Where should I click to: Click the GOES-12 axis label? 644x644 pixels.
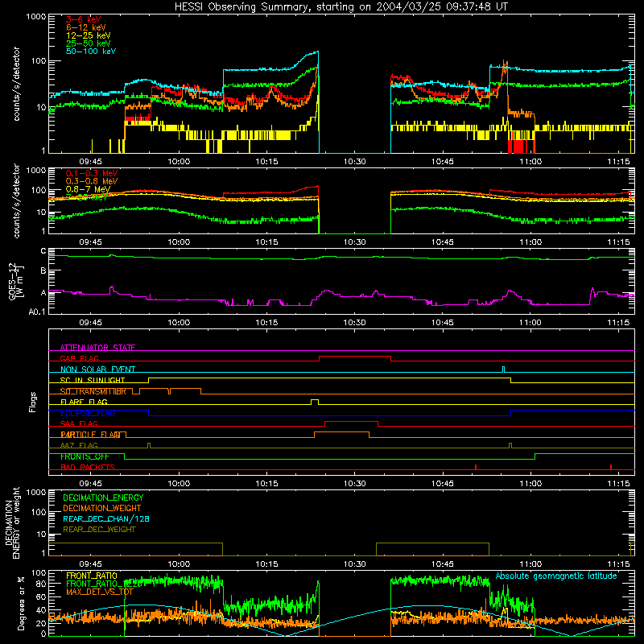[15, 281]
